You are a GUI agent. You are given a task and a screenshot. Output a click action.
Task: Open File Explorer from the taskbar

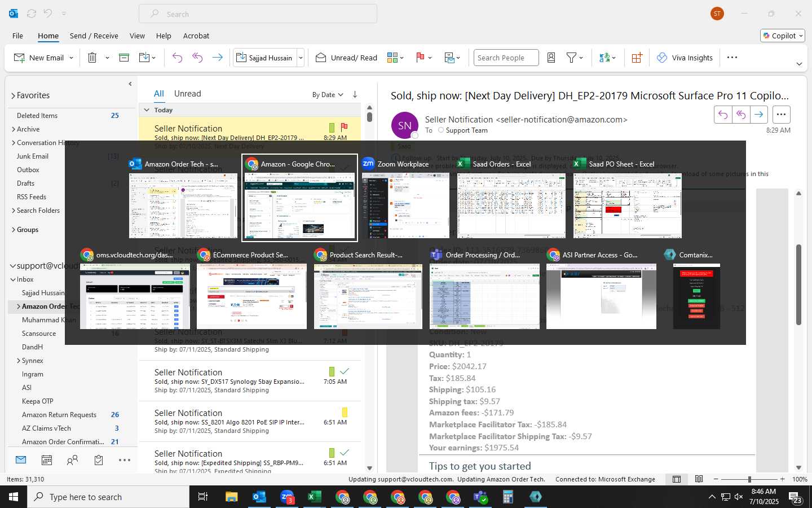point(232,497)
